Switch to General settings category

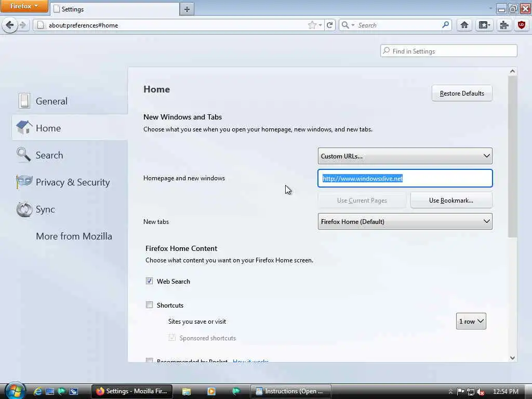coord(70,101)
